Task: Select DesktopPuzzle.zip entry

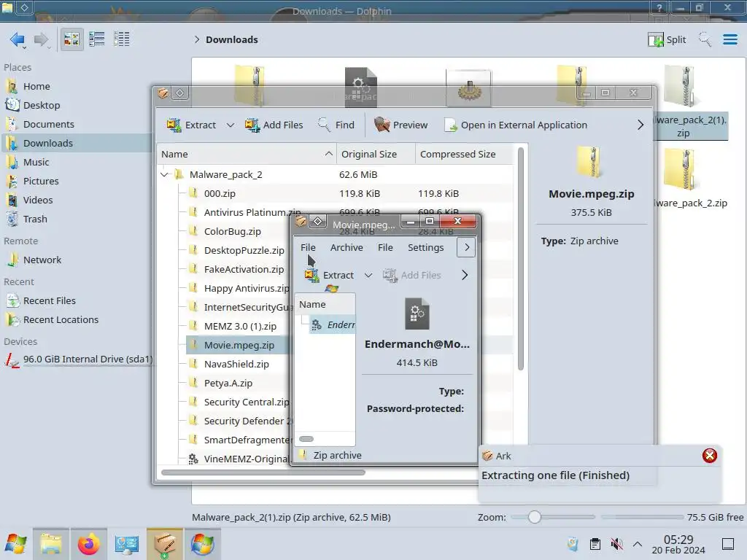Action: 244,251
